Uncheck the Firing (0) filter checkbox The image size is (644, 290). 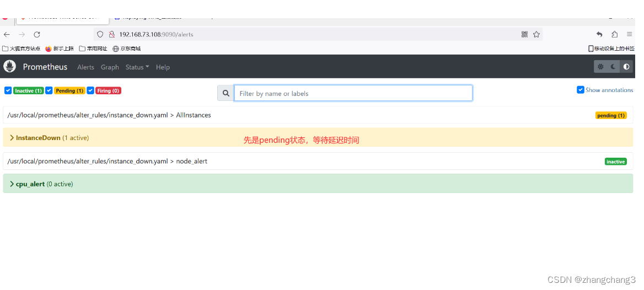90,90
